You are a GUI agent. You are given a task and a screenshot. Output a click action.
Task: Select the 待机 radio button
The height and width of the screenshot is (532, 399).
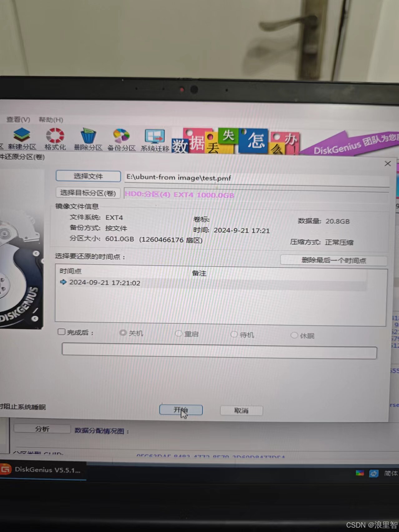[234, 334]
